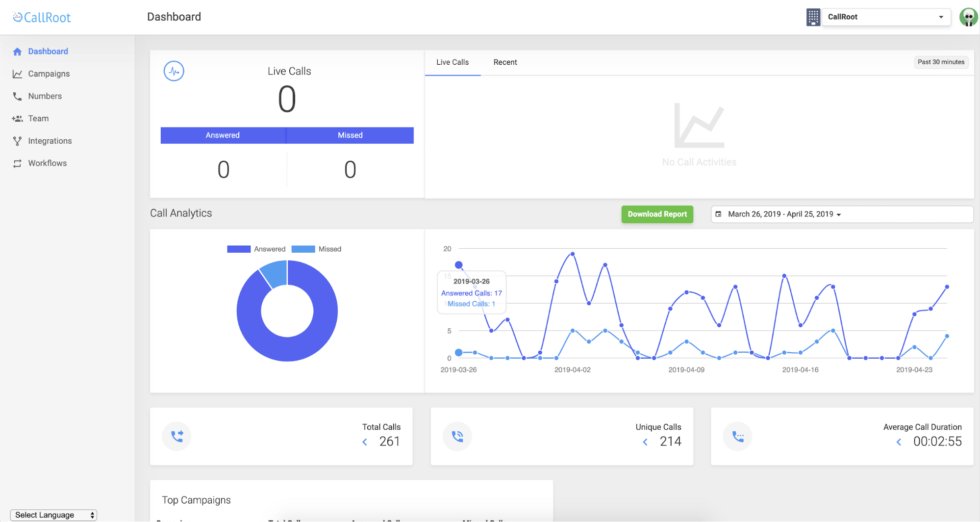This screenshot has height=522, width=980.
Task: Click the Average Call Duration icon
Action: tap(737, 436)
